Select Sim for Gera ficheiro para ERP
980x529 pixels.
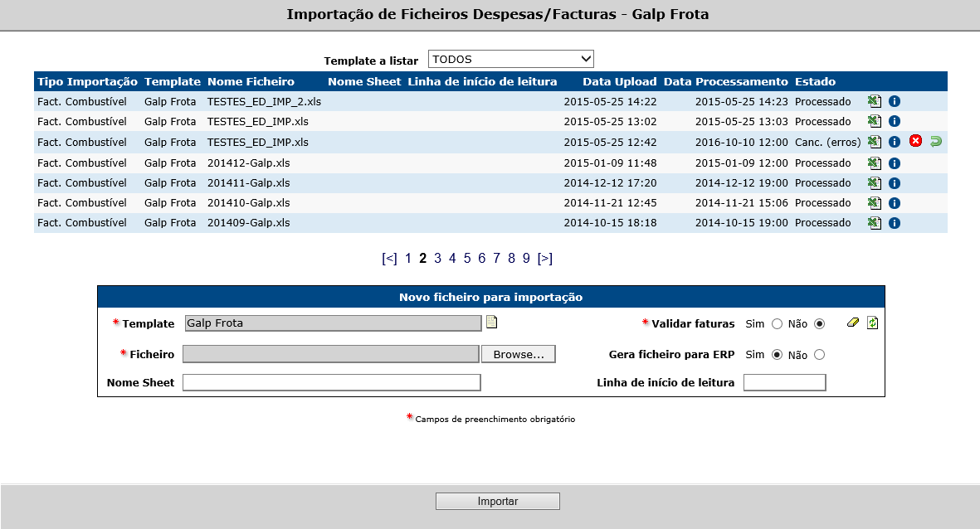[777, 355]
